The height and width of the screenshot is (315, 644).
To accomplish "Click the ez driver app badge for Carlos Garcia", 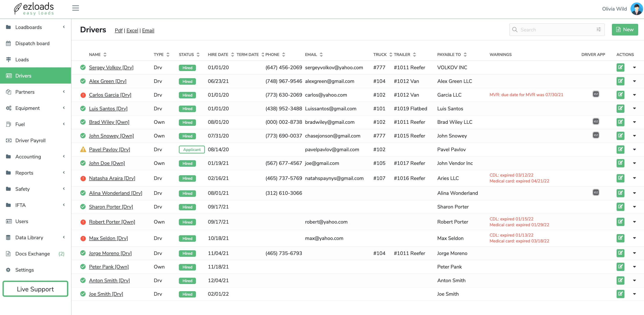I will tap(596, 94).
